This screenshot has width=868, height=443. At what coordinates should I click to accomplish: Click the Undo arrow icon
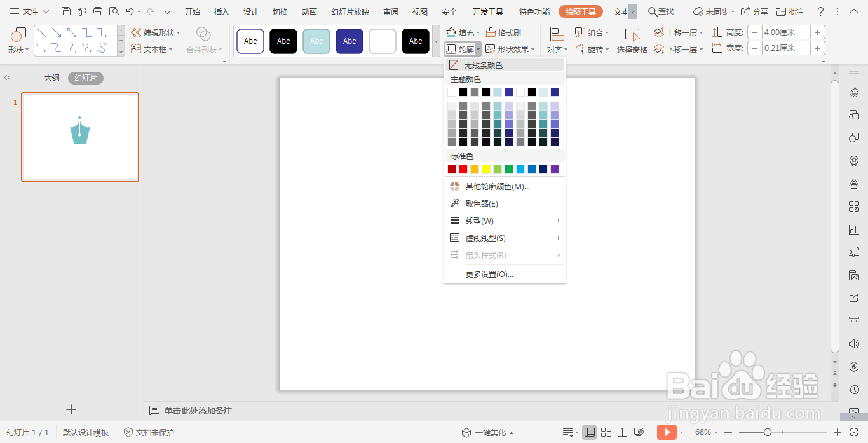tap(130, 11)
